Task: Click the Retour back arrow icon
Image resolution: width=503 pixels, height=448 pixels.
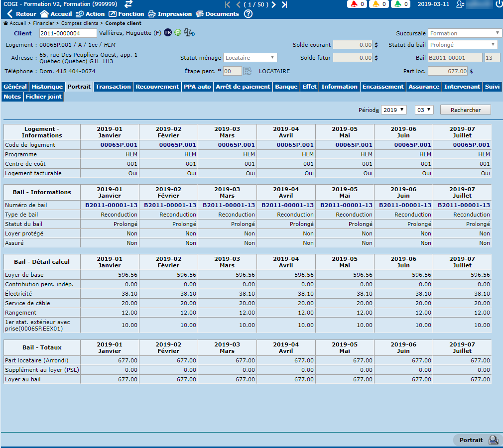Action: coord(9,14)
